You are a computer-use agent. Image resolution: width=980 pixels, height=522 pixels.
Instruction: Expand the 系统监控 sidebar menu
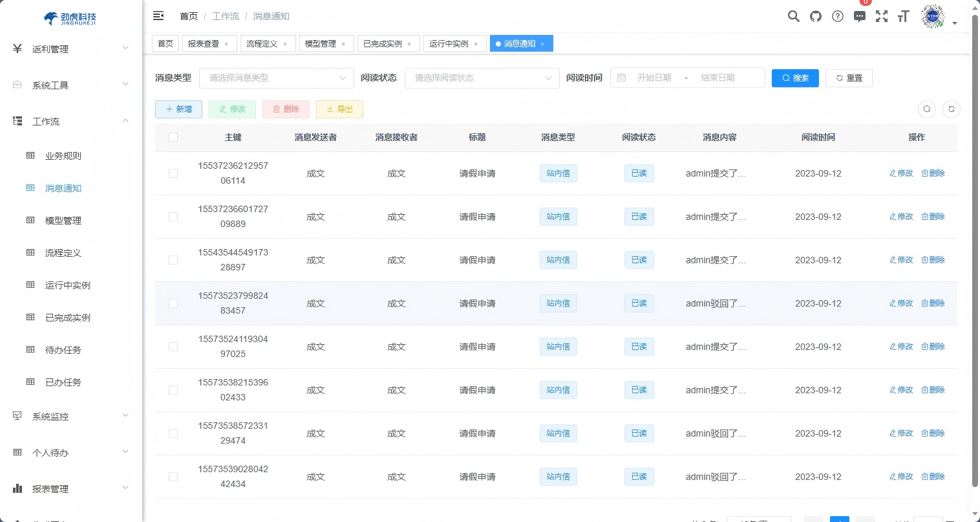pos(71,417)
